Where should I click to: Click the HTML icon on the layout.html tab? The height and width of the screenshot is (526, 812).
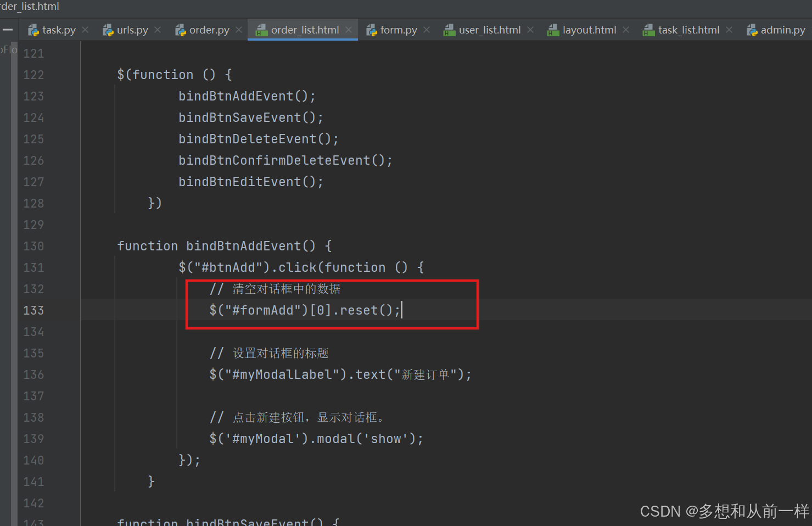tap(552, 30)
